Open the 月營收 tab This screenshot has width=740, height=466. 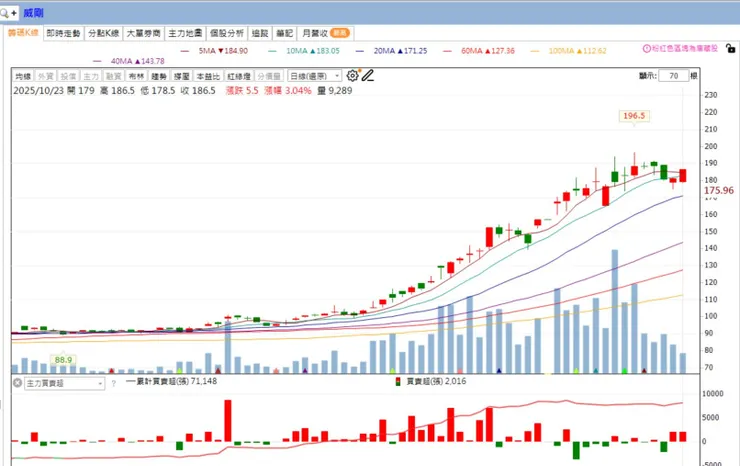(326, 33)
